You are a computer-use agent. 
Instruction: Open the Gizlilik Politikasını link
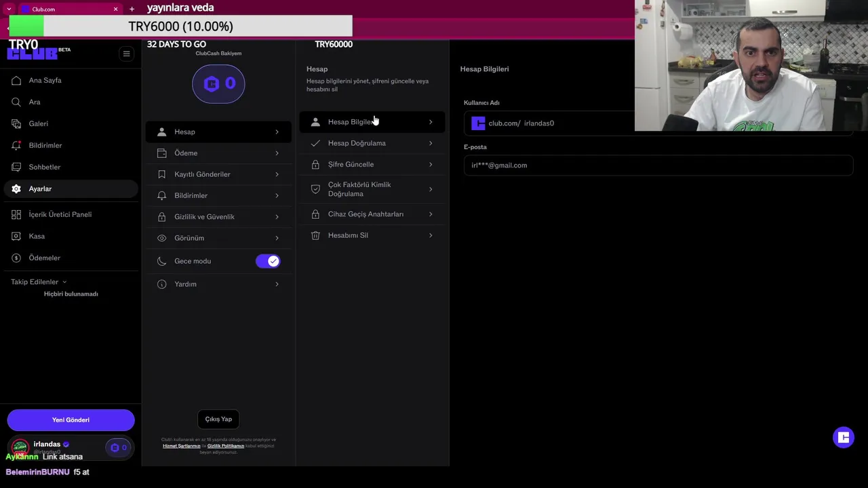click(x=226, y=446)
